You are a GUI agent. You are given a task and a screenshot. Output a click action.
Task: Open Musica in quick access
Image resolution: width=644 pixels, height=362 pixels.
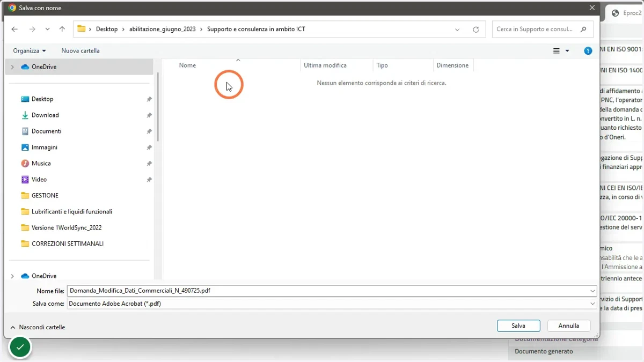click(41, 164)
